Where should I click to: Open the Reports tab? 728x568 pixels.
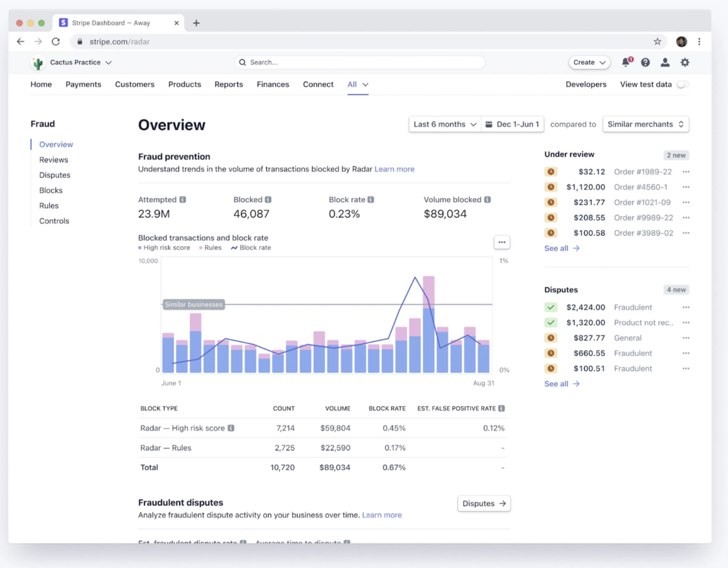(229, 84)
